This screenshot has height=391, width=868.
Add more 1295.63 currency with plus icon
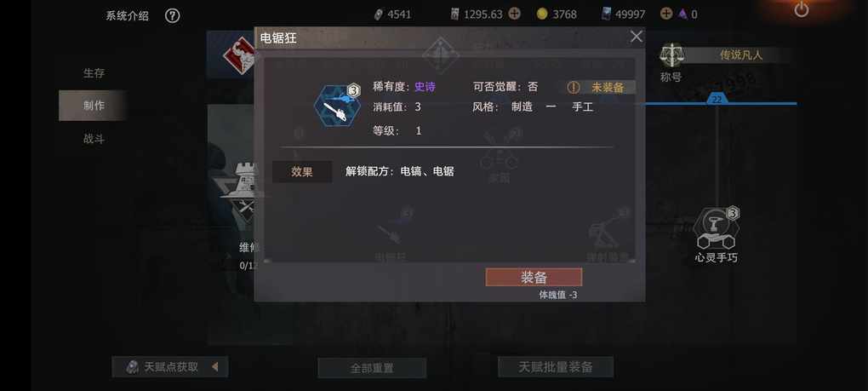click(x=514, y=14)
